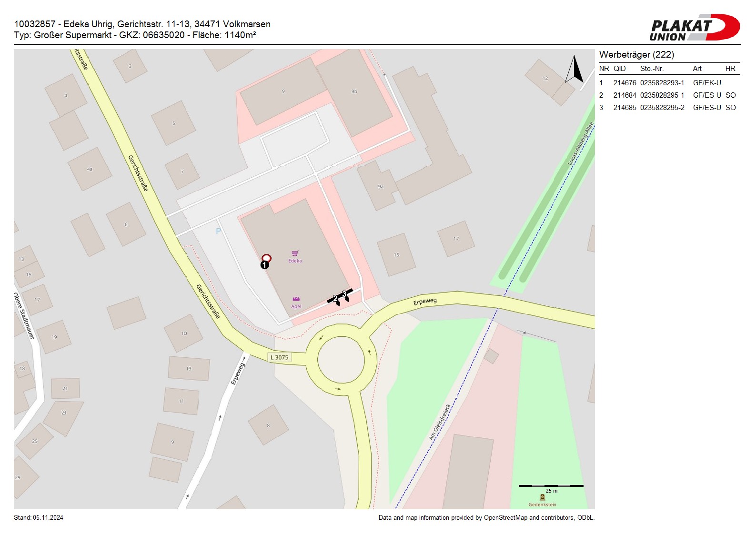Screen dimensions: 756x535
Task: Click the Erpeweg street label east of roundabout
Action: point(425,302)
